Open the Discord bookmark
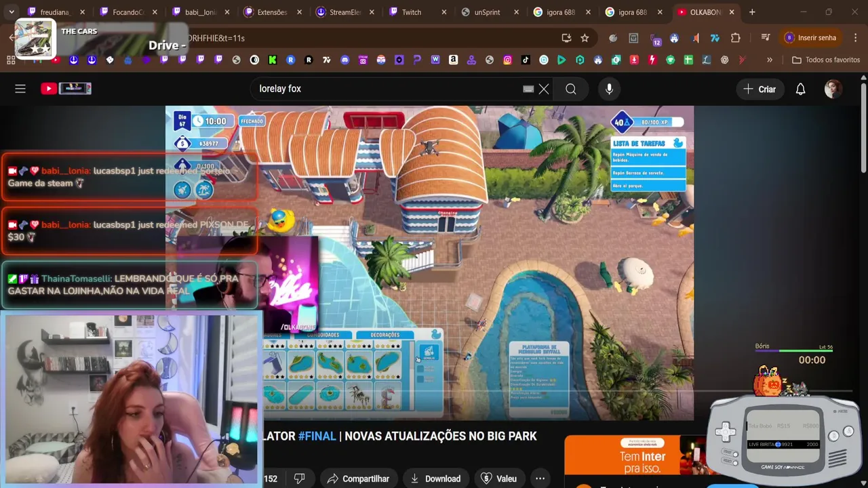 click(344, 60)
